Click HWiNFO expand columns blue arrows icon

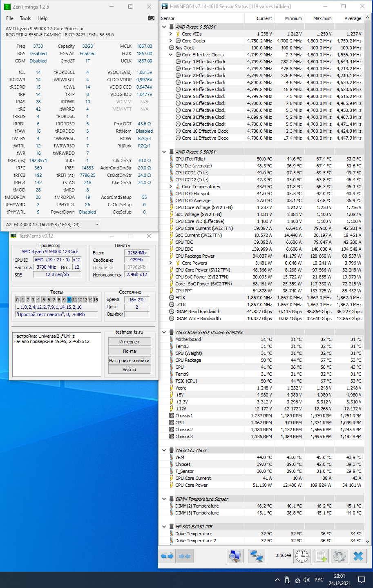pyautogui.click(x=168, y=556)
